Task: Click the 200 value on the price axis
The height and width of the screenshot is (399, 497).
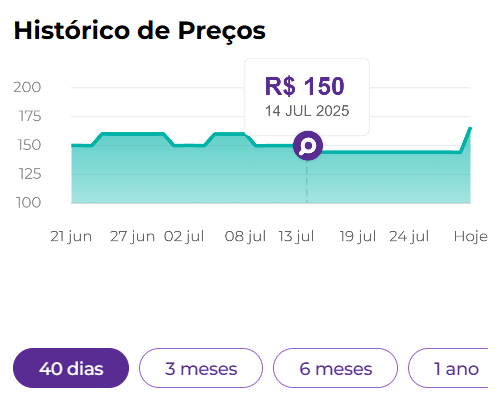Action: 27,87
